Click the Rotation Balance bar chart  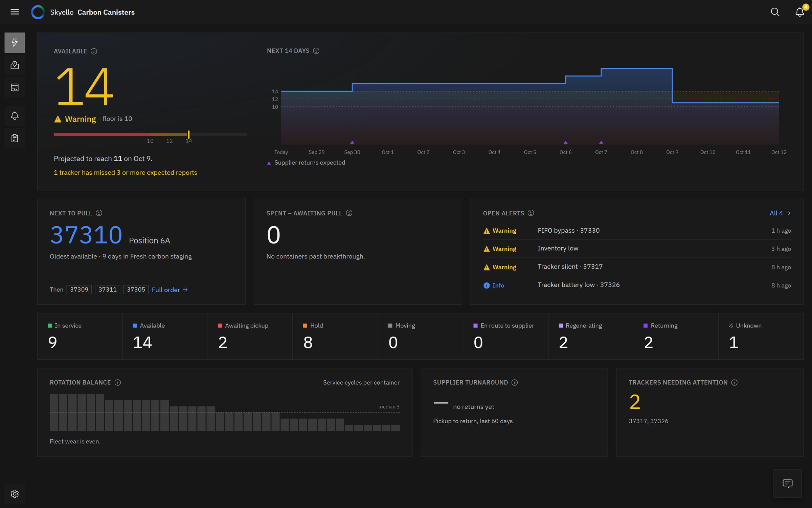click(225, 412)
